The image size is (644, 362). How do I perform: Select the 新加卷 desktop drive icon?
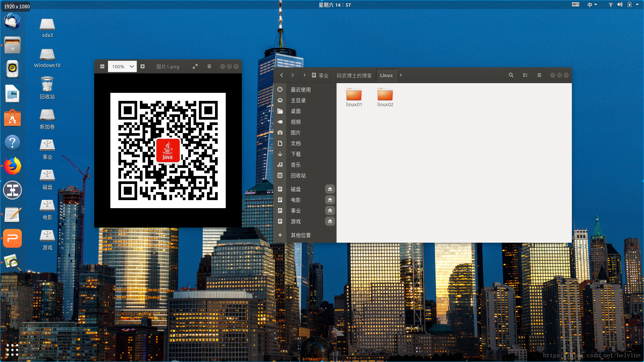coord(47,119)
